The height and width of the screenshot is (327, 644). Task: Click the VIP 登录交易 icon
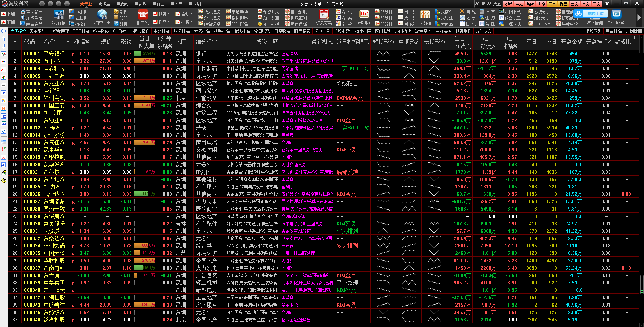pyautogui.click(x=324, y=17)
